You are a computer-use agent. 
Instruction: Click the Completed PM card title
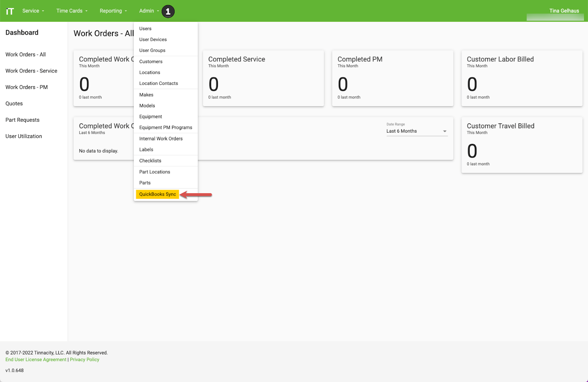(360, 59)
